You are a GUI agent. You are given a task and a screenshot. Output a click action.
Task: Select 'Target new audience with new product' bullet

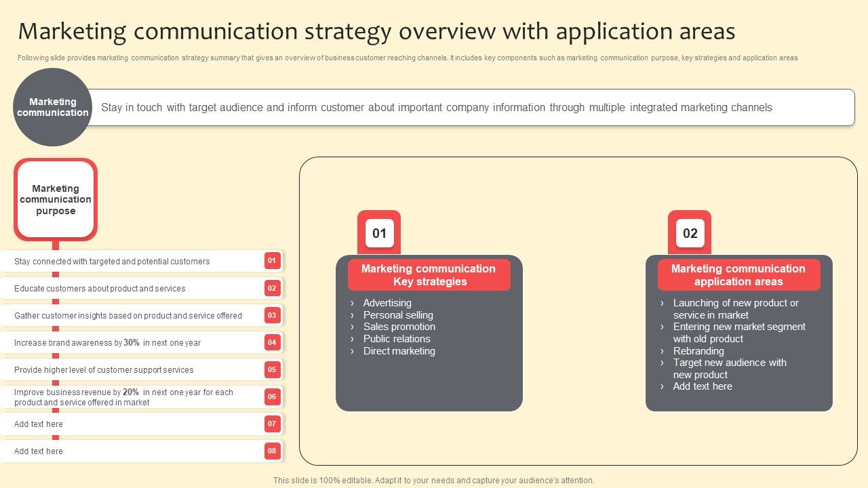[x=730, y=369]
